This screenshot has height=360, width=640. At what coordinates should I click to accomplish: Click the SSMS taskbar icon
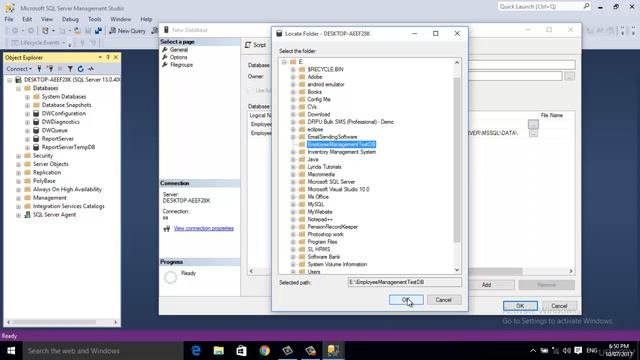[333, 351]
